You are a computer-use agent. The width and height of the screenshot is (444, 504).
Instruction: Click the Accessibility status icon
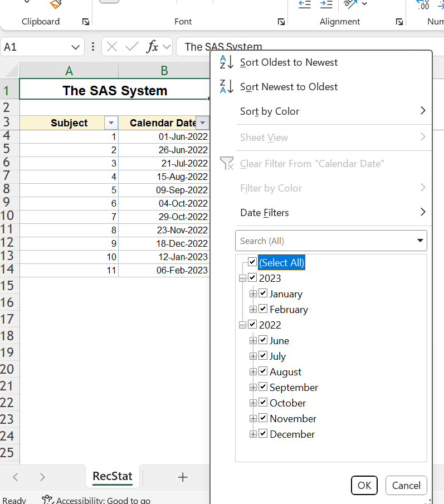[48, 500]
